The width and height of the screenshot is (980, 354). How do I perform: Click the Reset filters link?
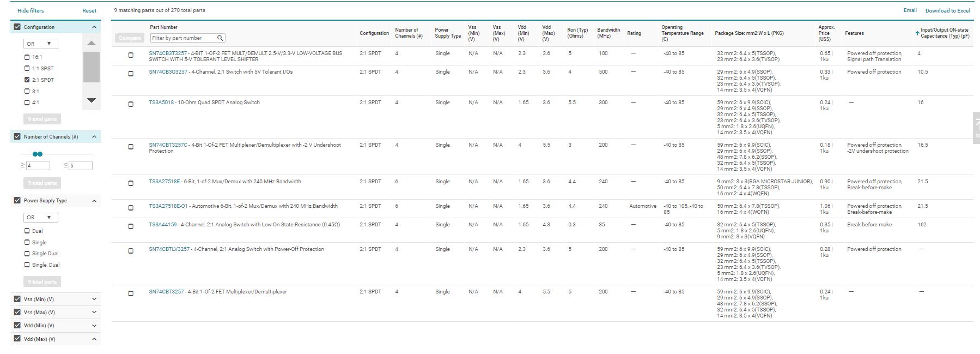[x=89, y=10]
